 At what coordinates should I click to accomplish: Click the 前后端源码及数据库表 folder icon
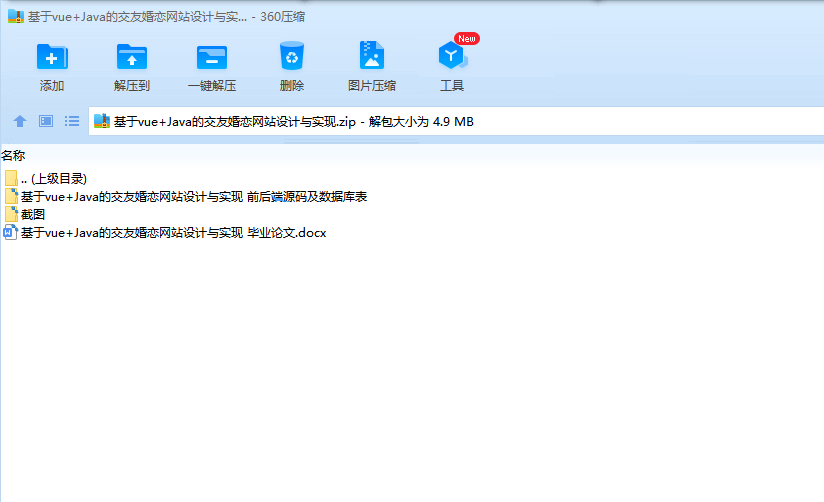pyautogui.click(x=11, y=196)
